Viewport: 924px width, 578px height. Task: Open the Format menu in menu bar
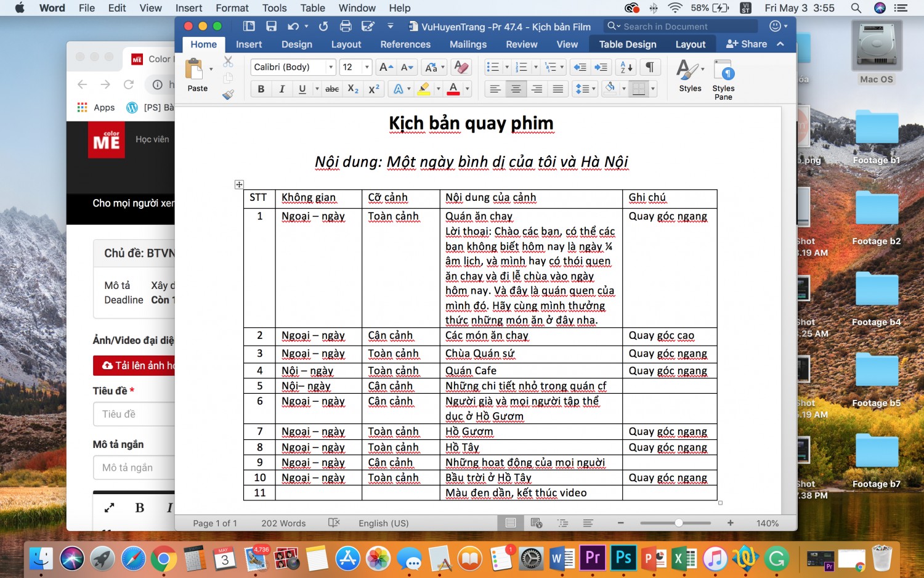pyautogui.click(x=232, y=8)
